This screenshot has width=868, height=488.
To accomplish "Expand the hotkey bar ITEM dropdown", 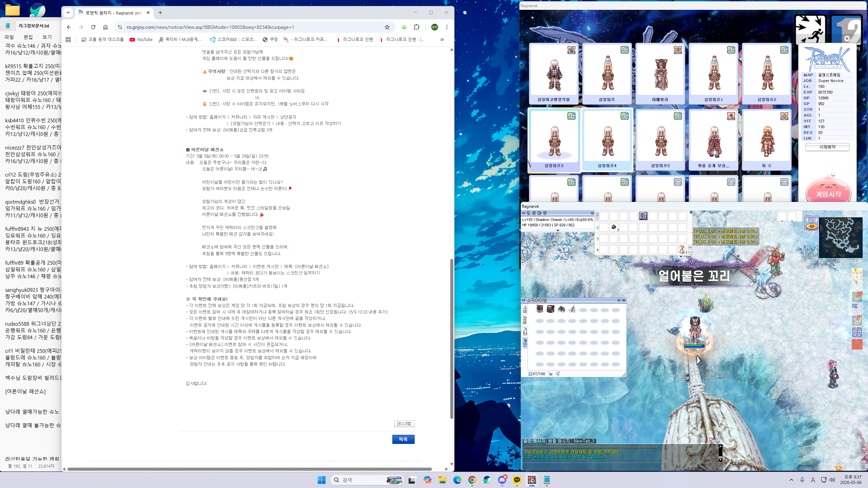I will coord(685,257).
